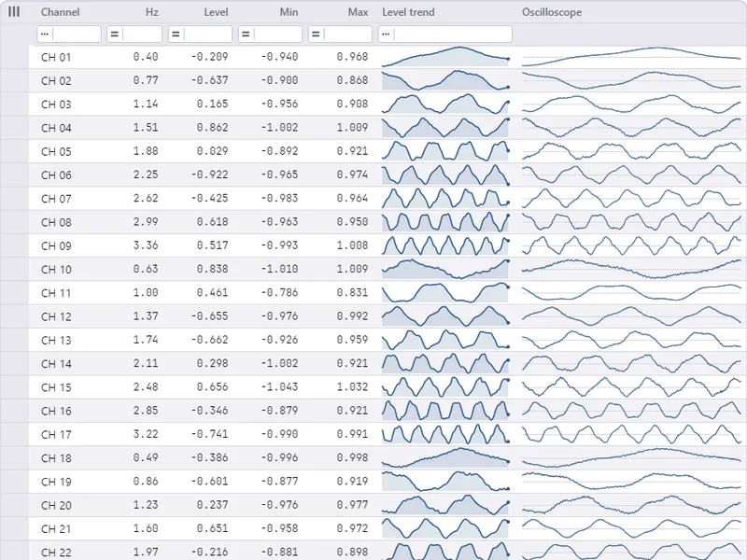Open the column chooser icon beside Channel header
The image size is (747, 560).
[x=14, y=11]
